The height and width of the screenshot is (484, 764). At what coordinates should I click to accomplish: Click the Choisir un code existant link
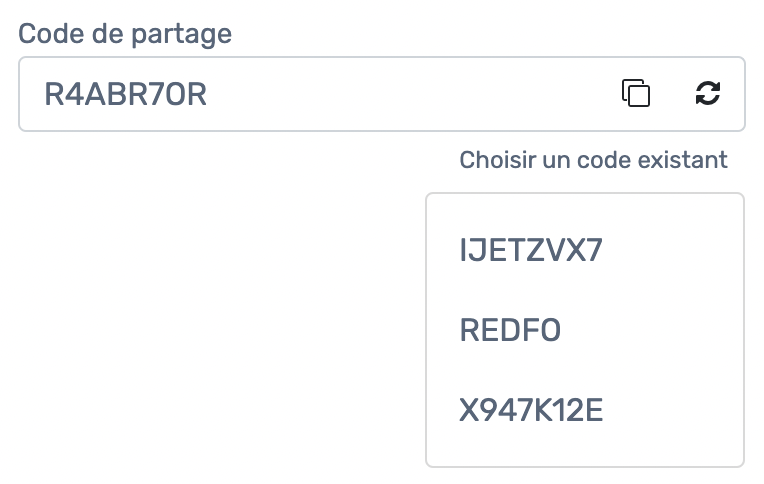click(593, 160)
